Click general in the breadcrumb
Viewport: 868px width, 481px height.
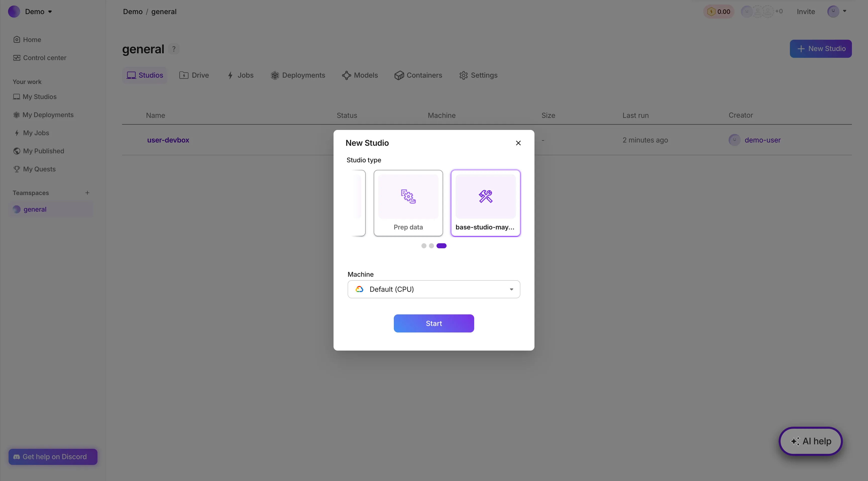(x=164, y=12)
